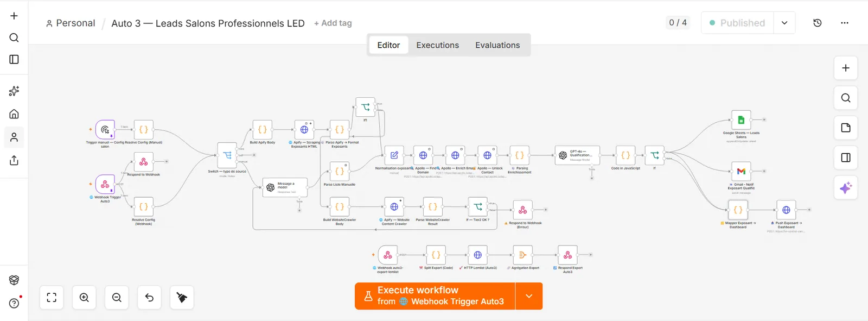Select the Apollo Unlock Contact node
This screenshot has height=321, width=868.
(488, 155)
